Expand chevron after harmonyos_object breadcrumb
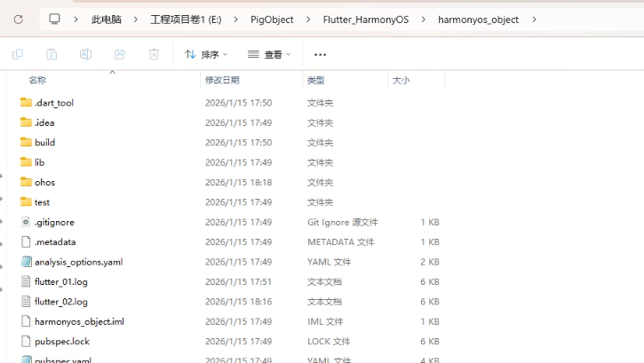 click(x=534, y=20)
